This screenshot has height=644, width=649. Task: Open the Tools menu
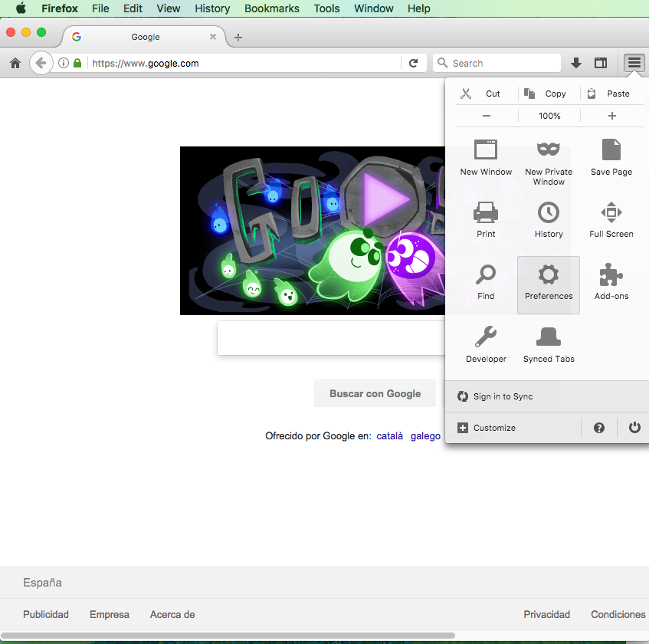(326, 8)
